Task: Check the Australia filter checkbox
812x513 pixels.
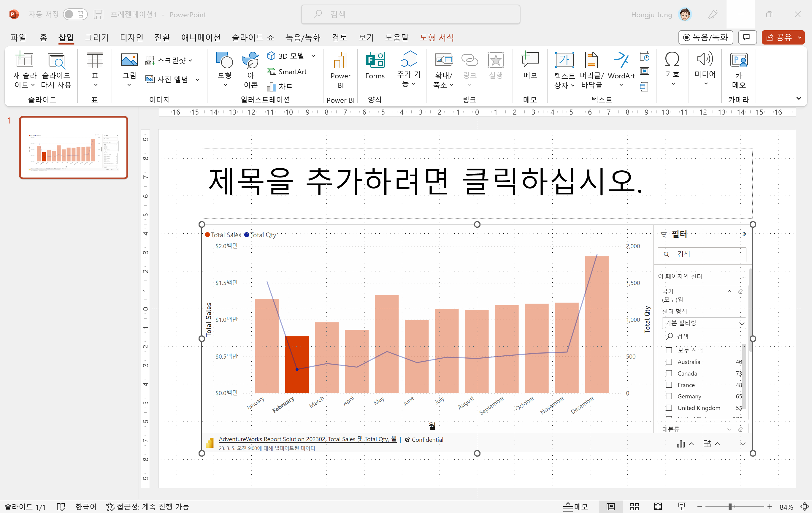Action: point(669,362)
